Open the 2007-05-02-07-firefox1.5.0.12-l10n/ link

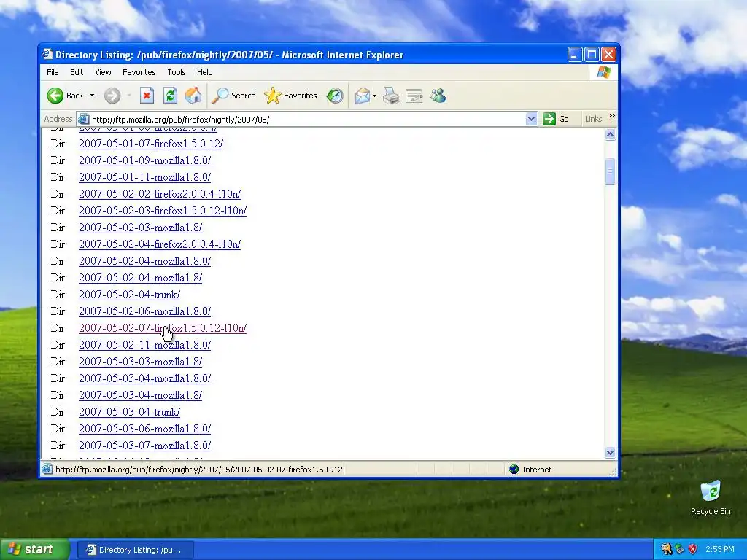(163, 328)
